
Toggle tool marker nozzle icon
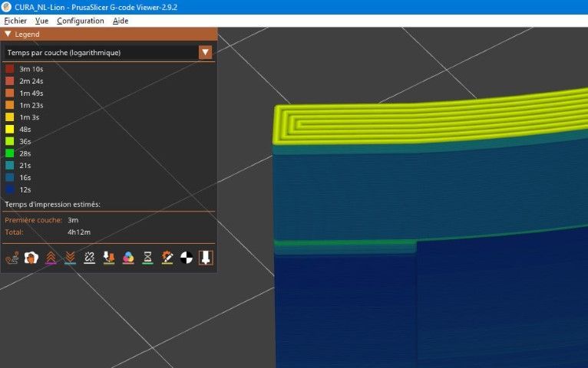coord(206,258)
